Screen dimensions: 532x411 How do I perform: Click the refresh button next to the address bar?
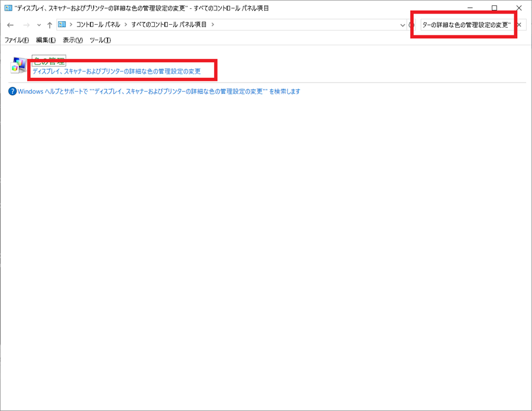click(x=412, y=24)
